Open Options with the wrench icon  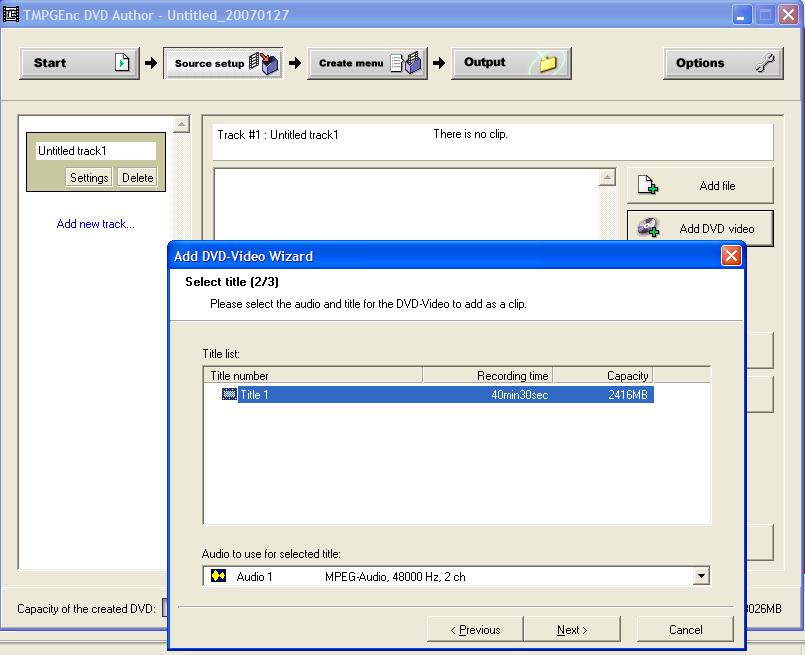(723, 63)
